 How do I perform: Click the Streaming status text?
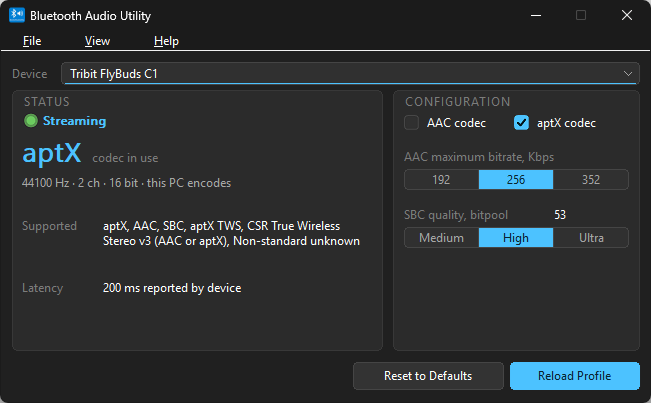[x=75, y=121]
